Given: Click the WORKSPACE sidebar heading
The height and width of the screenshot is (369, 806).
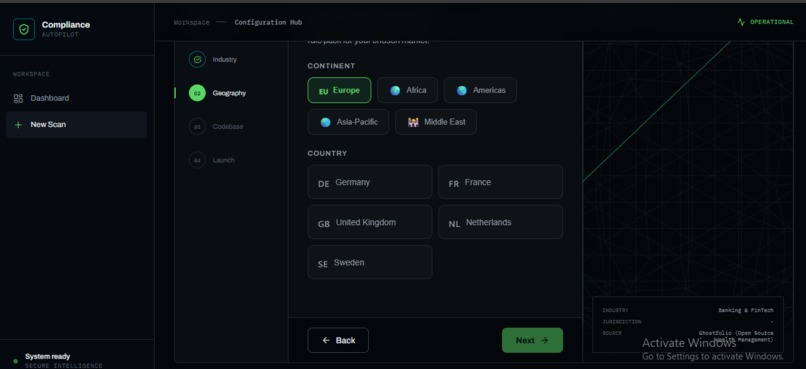Looking at the screenshot, I should [x=31, y=74].
